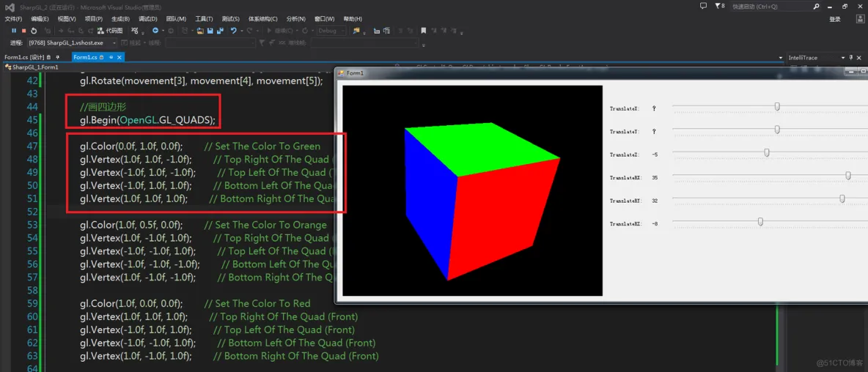The height and width of the screenshot is (372, 868).
Task: Click the line gl.Color(1.0f, 0.5f, 0.0f);
Action: [x=131, y=225]
